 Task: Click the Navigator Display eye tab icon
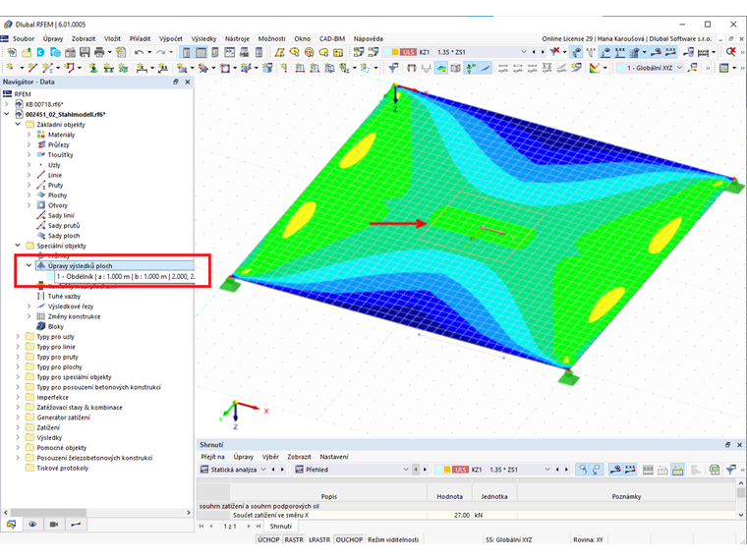click(32, 525)
